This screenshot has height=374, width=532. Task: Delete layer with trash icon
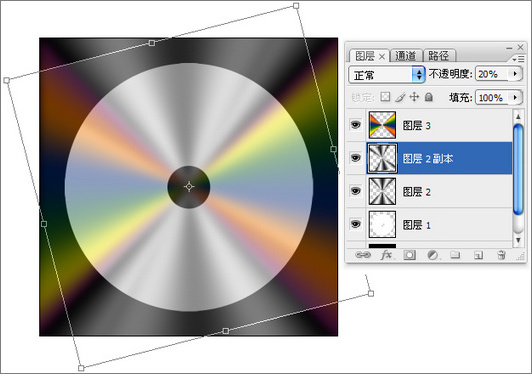click(x=501, y=255)
